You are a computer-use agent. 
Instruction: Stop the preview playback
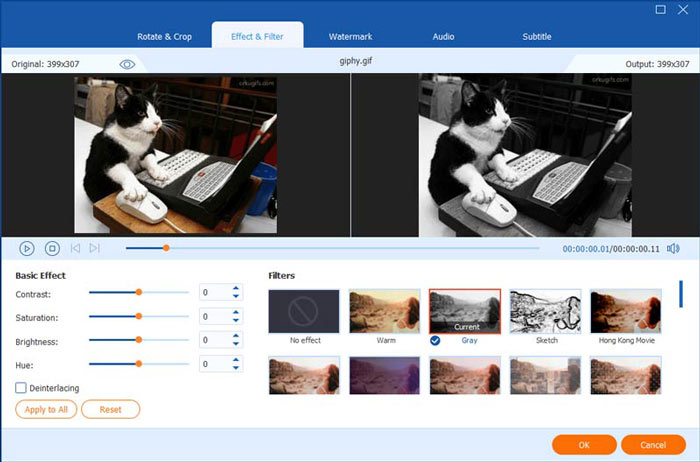52,248
